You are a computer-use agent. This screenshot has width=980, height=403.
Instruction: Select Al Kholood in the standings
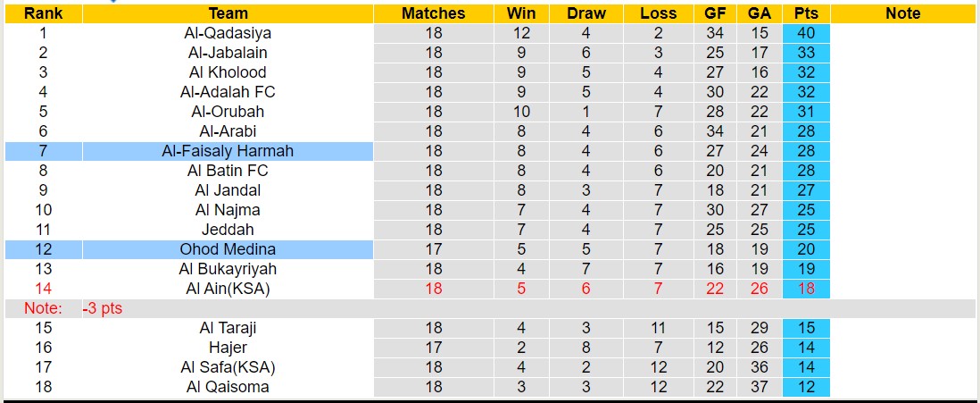(228, 72)
